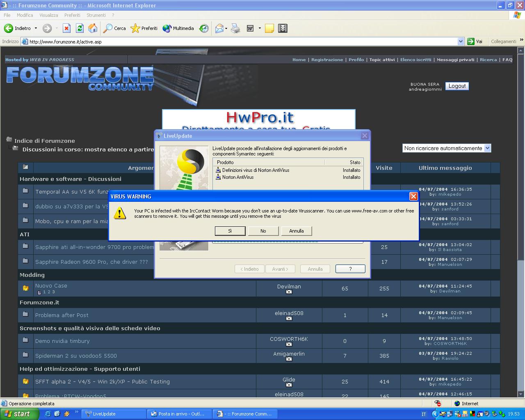Image resolution: width=525 pixels, height=420 pixels.
Task: Close the VIRUS WARNING dialog
Action: 413,196
